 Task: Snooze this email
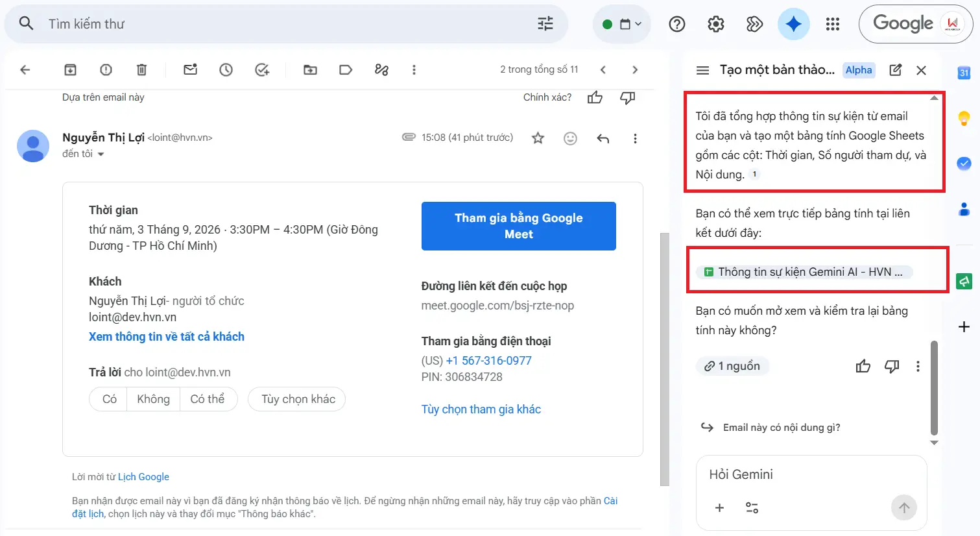point(226,69)
